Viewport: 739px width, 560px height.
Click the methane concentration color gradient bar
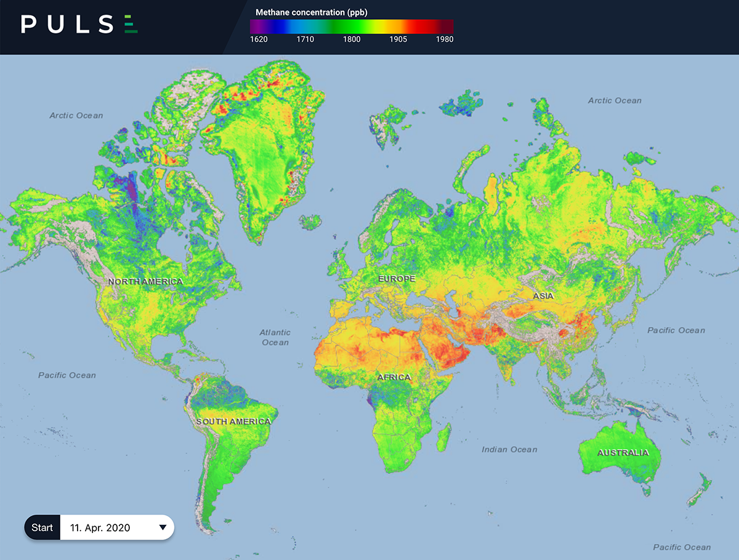[352, 26]
